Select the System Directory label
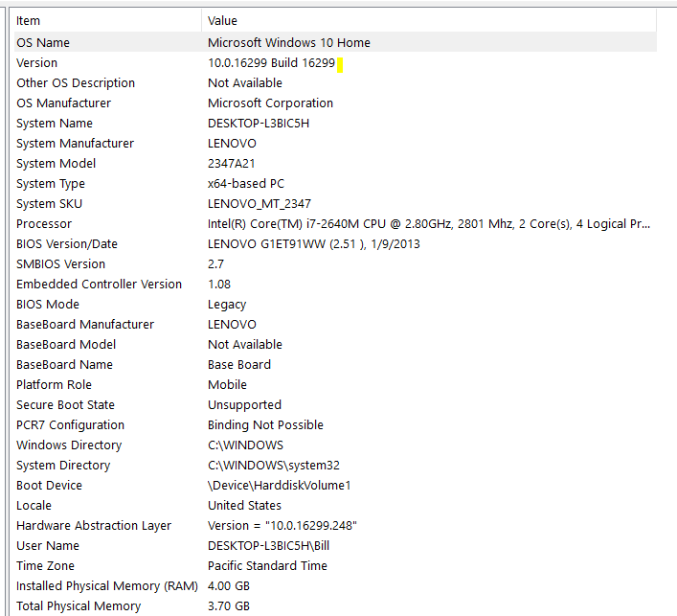Image resolution: width=677 pixels, height=616 pixels. (63, 466)
